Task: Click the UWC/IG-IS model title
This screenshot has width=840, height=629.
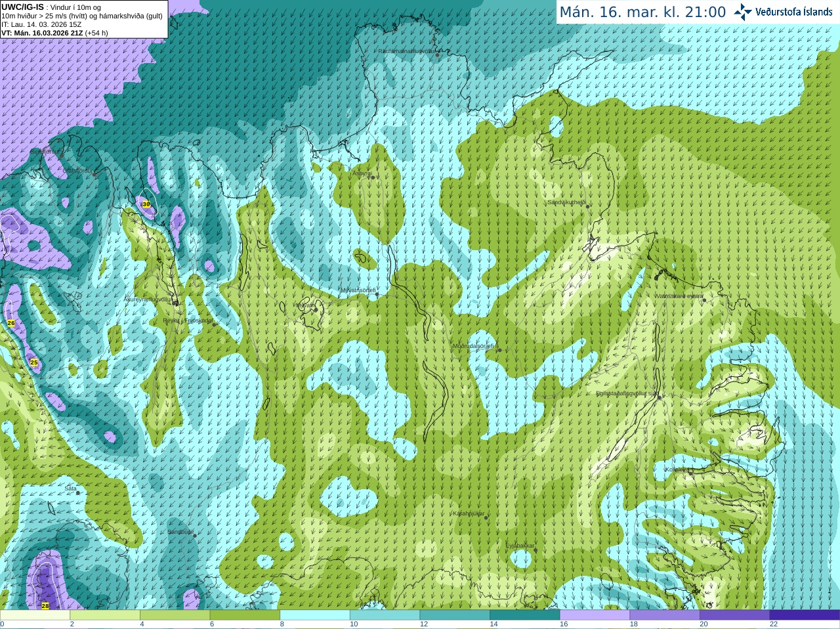Action: pyautogui.click(x=22, y=7)
